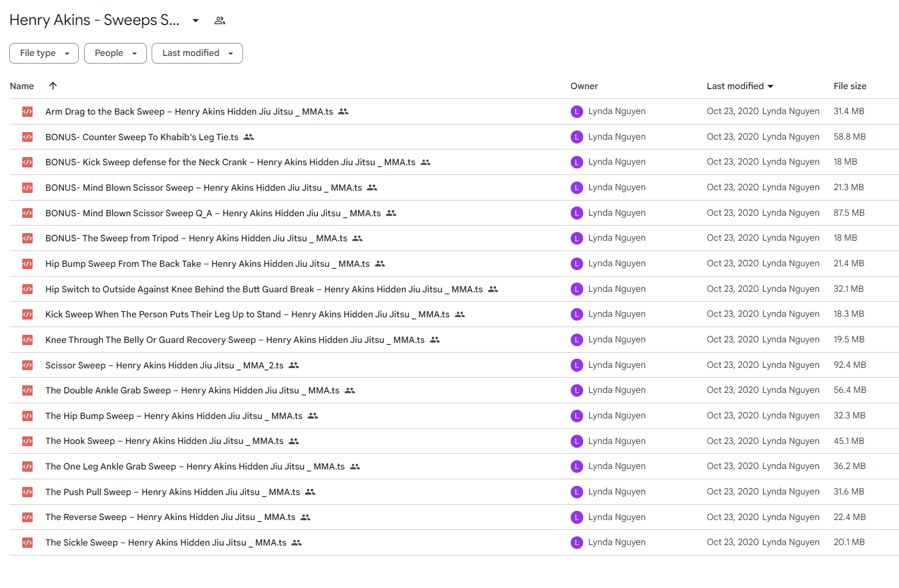The image size is (899, 588).
Task: Click file icon for Kick Sweep When The Person
Action: pyautogui.click(x=27, y=314)
